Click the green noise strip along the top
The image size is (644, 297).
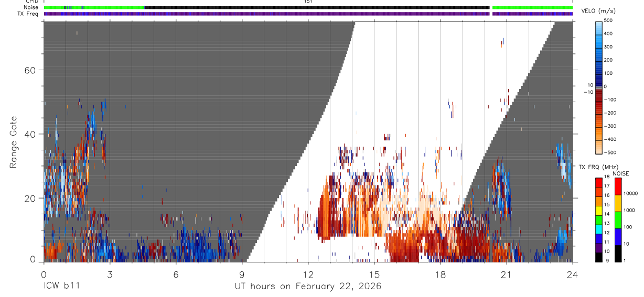point(94,7)
